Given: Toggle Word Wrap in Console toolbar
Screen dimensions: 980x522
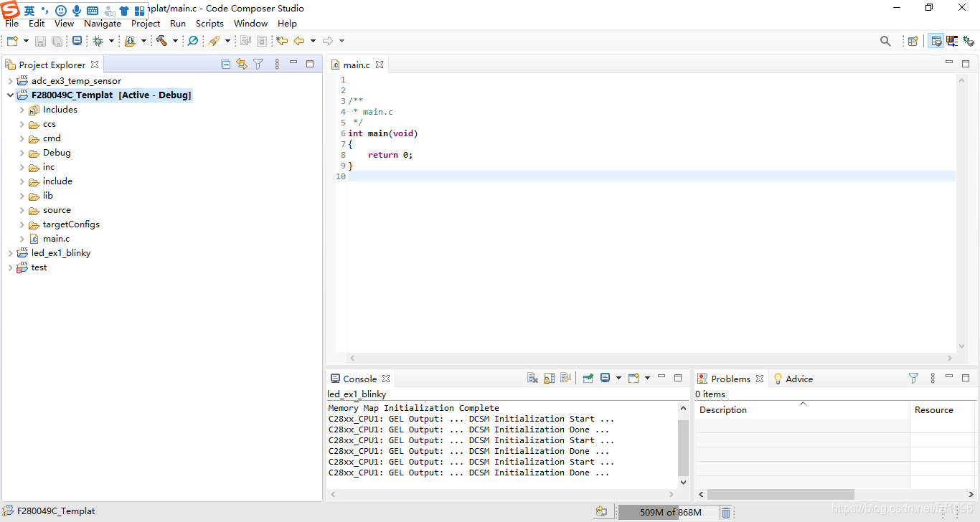Looking at the screenshot, I should click(x=565, y=378).
